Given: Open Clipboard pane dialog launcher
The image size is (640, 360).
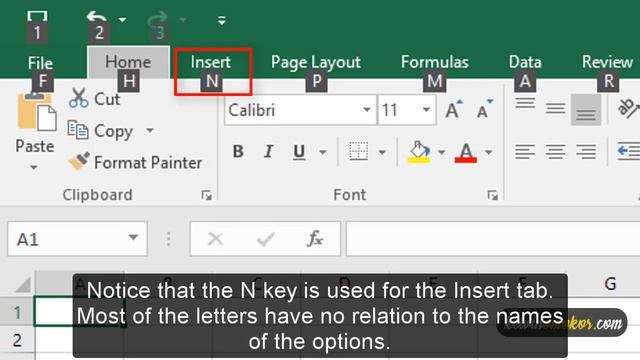Looking at the screenshot, I should point(207,196).
